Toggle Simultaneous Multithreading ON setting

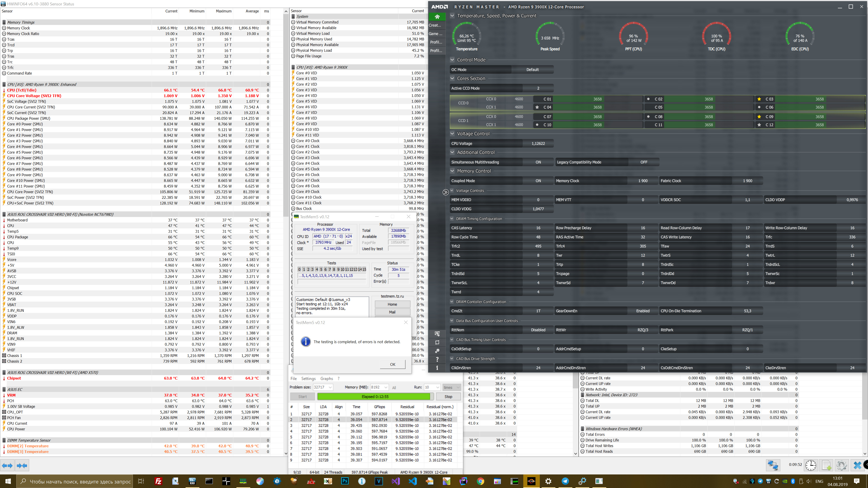point(538,162)
